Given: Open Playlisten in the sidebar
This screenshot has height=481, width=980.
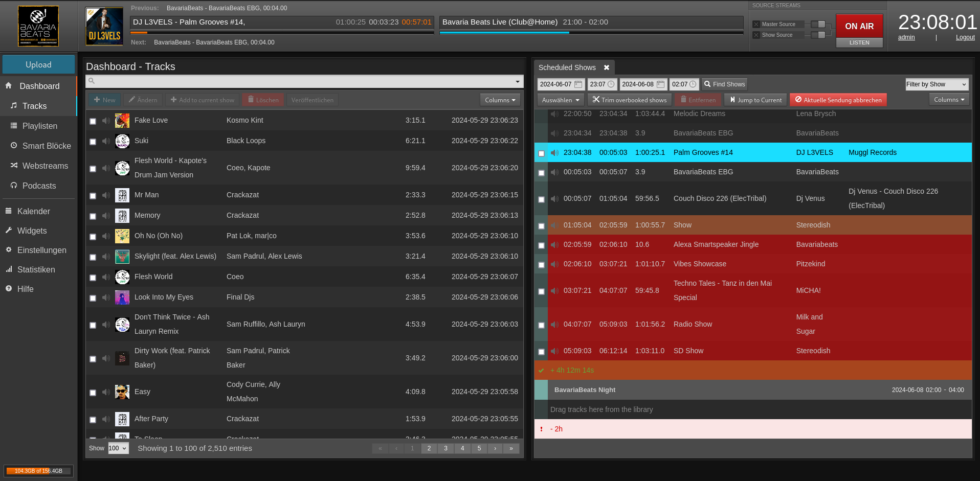Looking at the screenshot, I should [39, 126].
